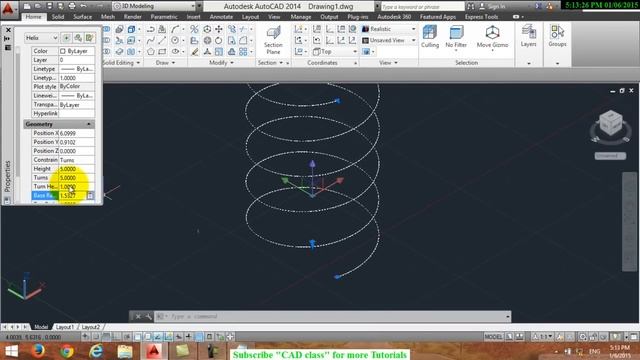Open Chrome from the taskbar
Screen dimensions: 640x360
pyautogui.click(x=67, y=351)
